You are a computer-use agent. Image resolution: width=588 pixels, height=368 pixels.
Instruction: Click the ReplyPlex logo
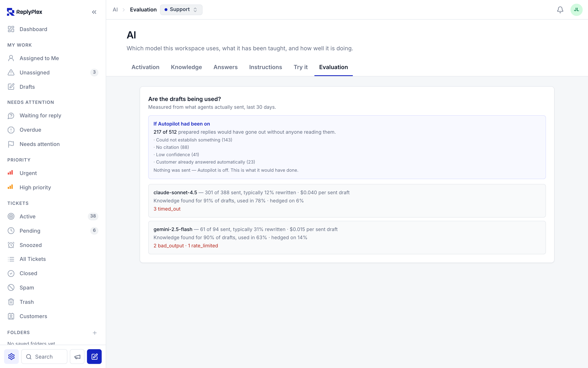(24, 12)
